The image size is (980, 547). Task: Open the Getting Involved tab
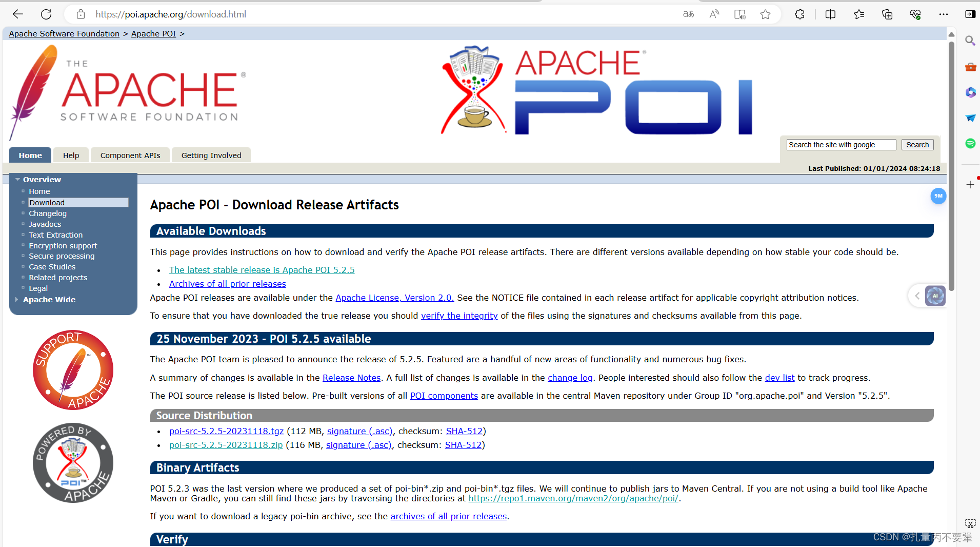pos(211,155)
